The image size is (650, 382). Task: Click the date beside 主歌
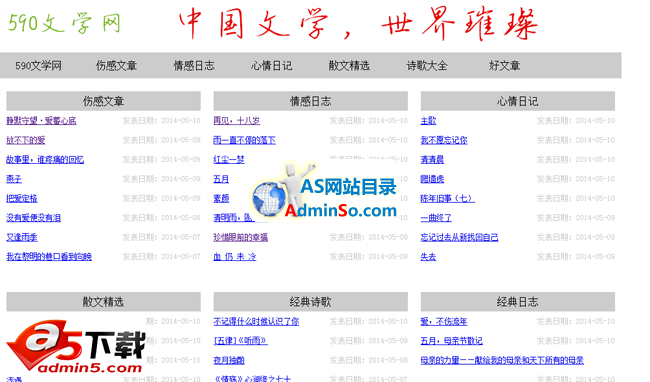(x=576, y=121)
